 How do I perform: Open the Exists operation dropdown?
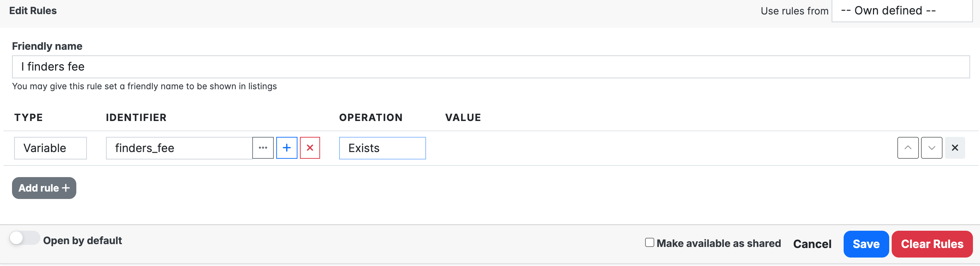point(382,148)
